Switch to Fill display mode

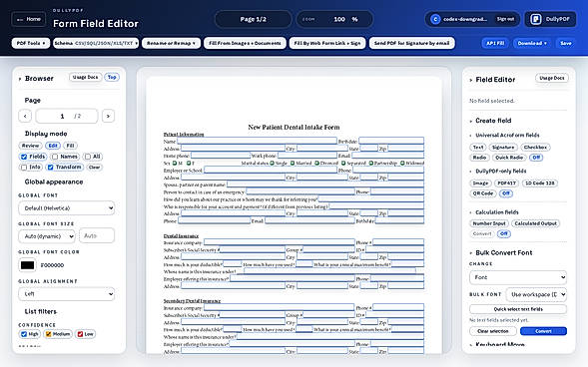[x=70, y=146]
